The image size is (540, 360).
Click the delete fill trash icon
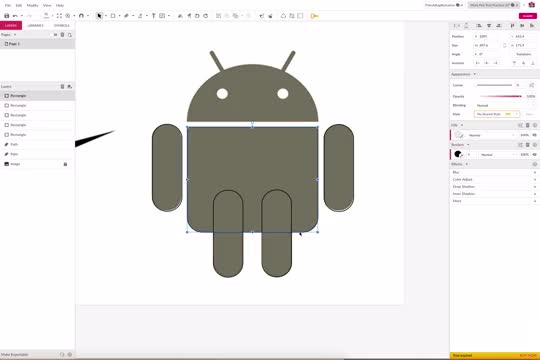pyautogui.click(x=528, y=125)
